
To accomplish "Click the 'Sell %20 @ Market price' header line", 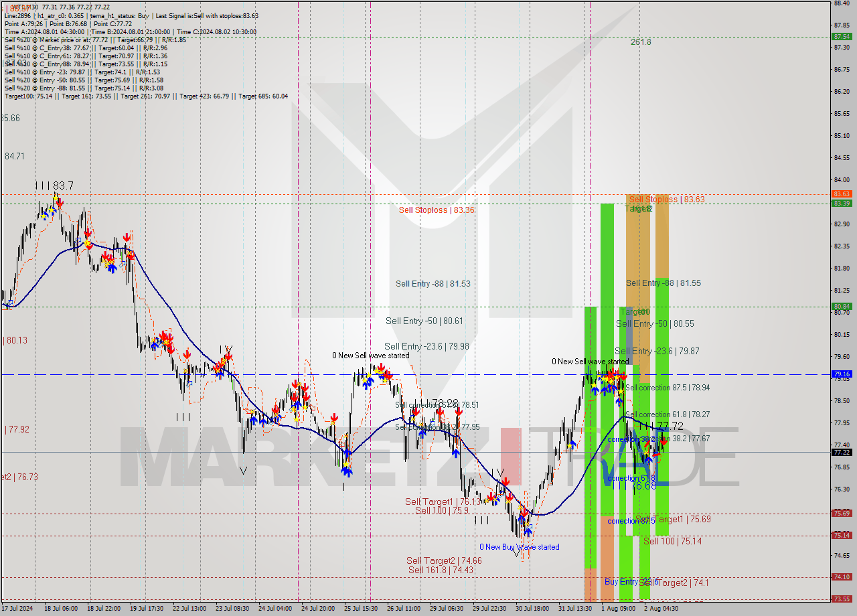I will point(95,40).
